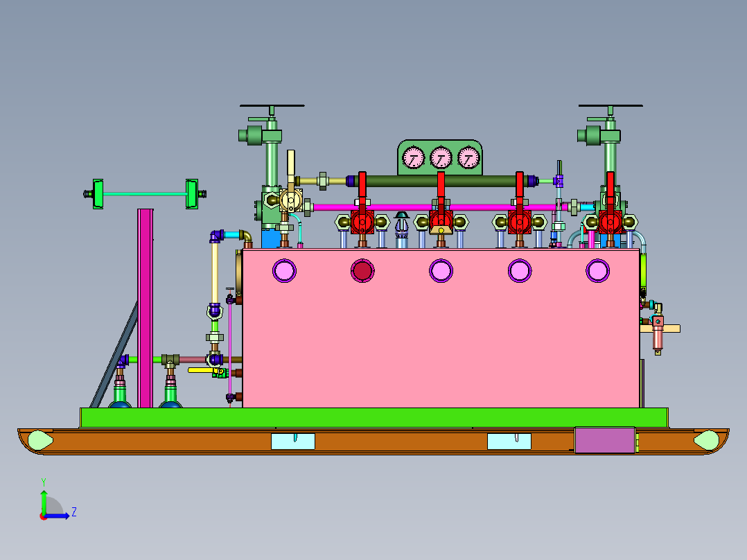Pick the diagonal gray brace beside the magenta post

pos(114,355)
